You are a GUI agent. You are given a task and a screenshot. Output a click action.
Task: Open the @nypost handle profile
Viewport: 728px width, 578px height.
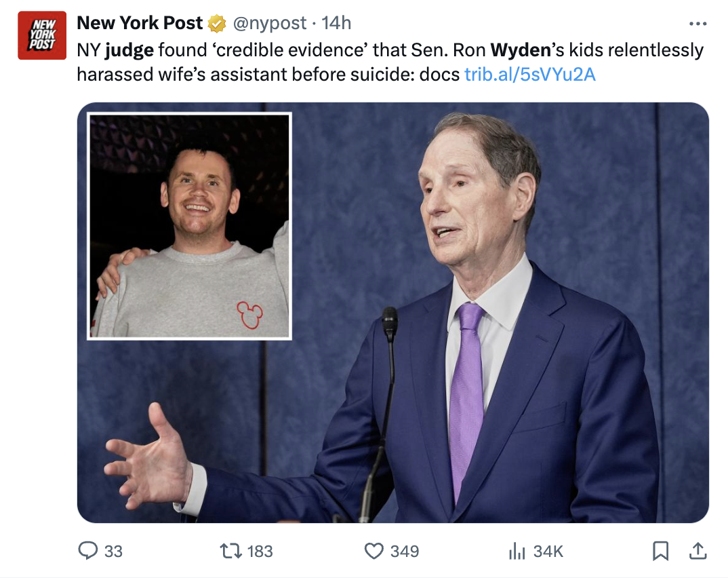tap(270, 23)
